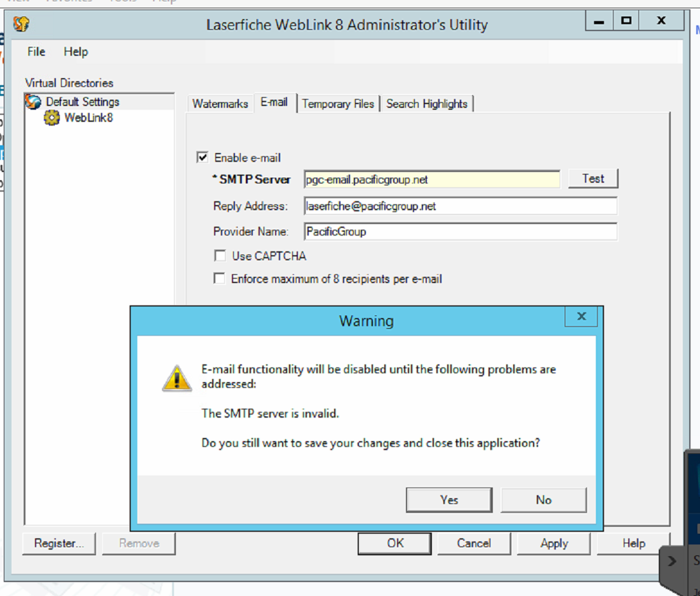This screenshot has height=596, width=700.
Task: Click the greyed Remove button
Action: (139, 543)
